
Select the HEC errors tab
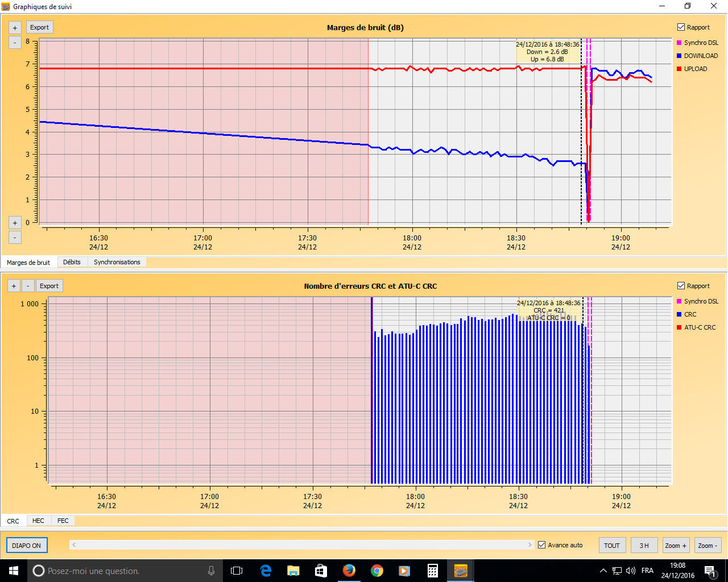click(x=38, y=521)
